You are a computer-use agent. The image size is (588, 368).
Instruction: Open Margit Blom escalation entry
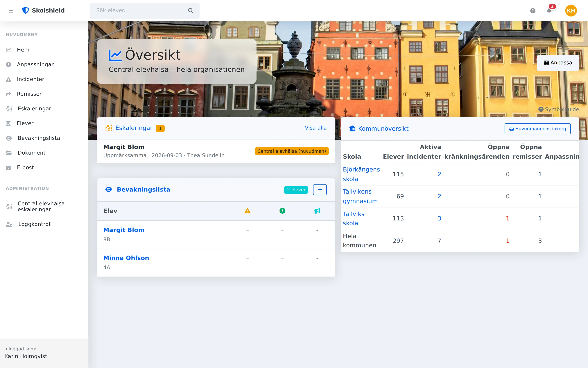click(x=216, y=151)
